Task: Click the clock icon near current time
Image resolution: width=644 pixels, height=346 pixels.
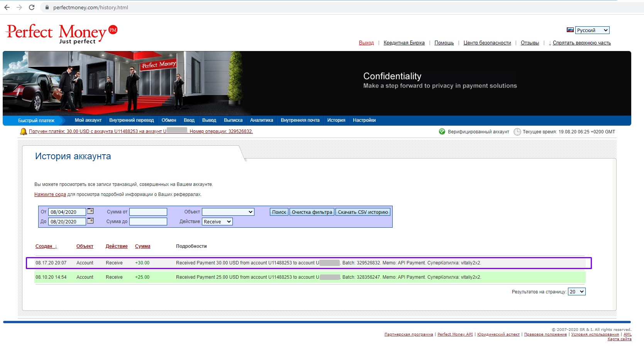Action: pos(517,132)
